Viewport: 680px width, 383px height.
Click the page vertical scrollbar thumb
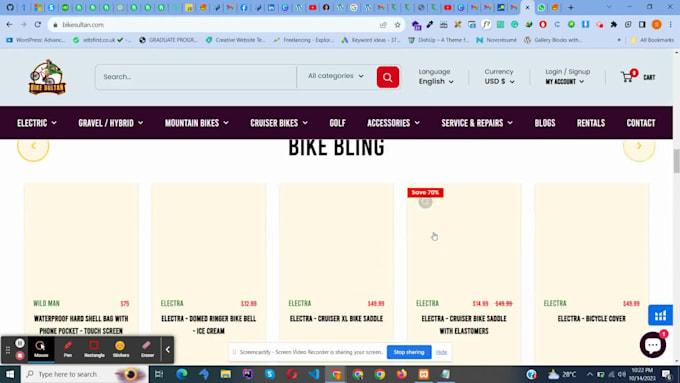(x=677, y=160)
